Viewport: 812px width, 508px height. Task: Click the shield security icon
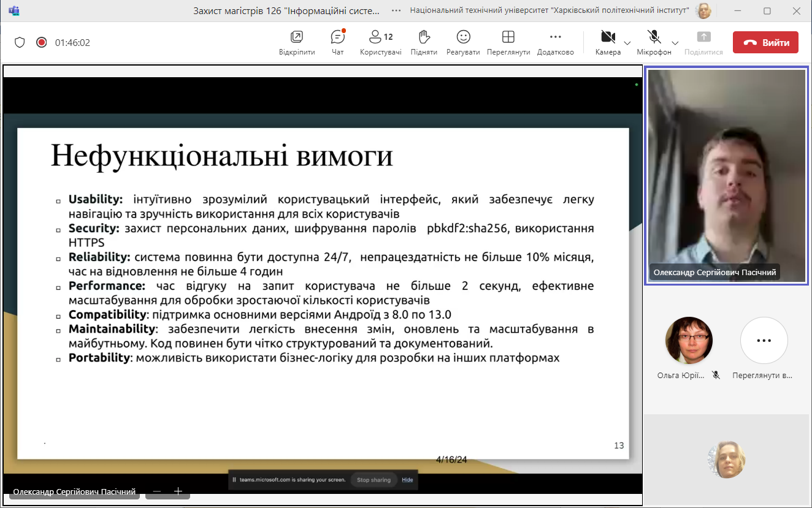tap(20, 42)
